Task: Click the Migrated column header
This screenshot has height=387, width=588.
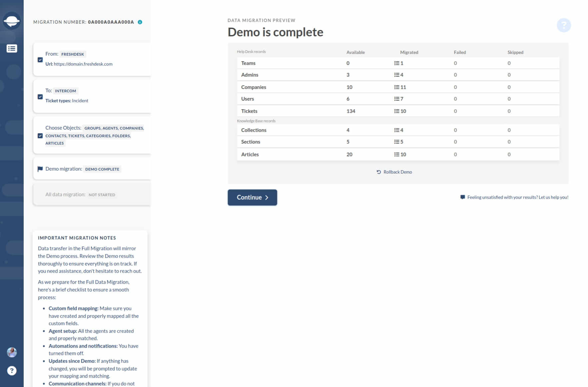Action: [x=409, y=52]
